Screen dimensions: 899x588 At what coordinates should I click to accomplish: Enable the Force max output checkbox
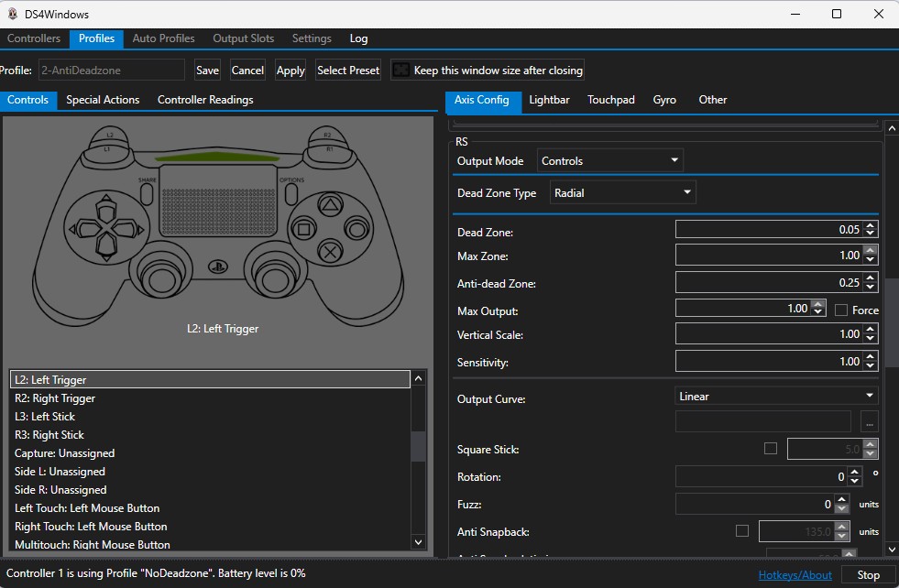(840, 310)
